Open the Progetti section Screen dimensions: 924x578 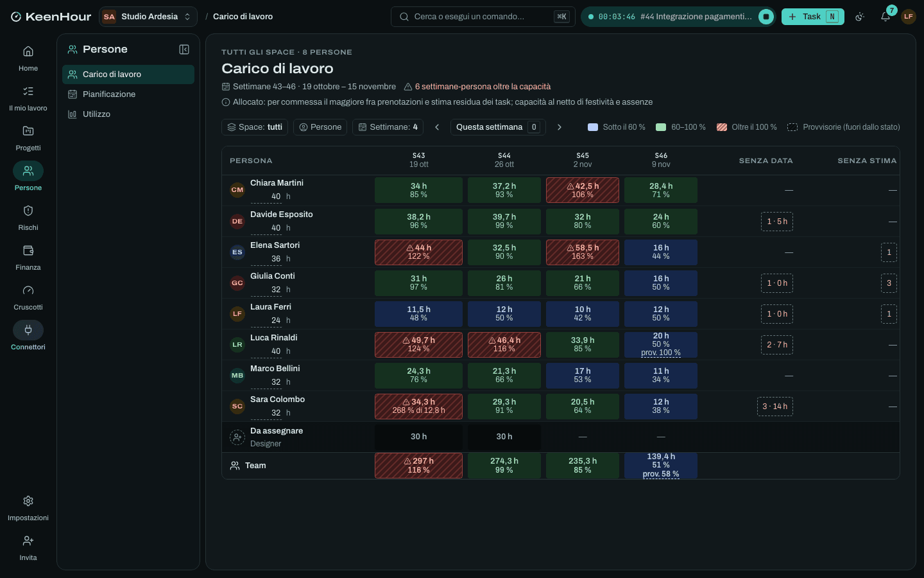pos(28,138)
